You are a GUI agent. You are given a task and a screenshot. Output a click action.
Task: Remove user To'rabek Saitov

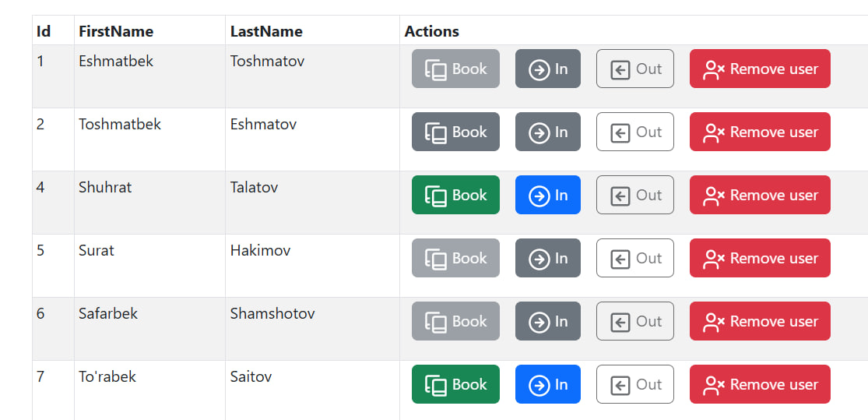click(x=760, y=385)
